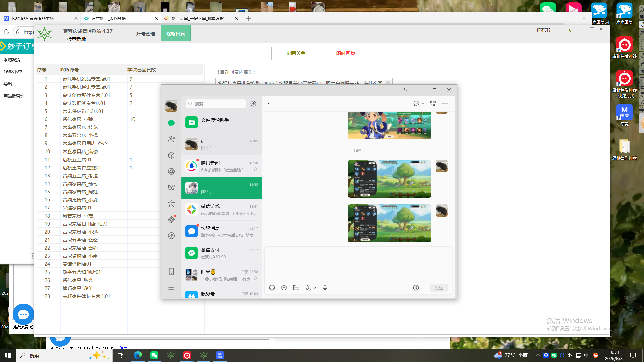The width and height of the screenshot is (644, 362).
Task: Focus the WeChat search box
Action: [x=216, y=104]
